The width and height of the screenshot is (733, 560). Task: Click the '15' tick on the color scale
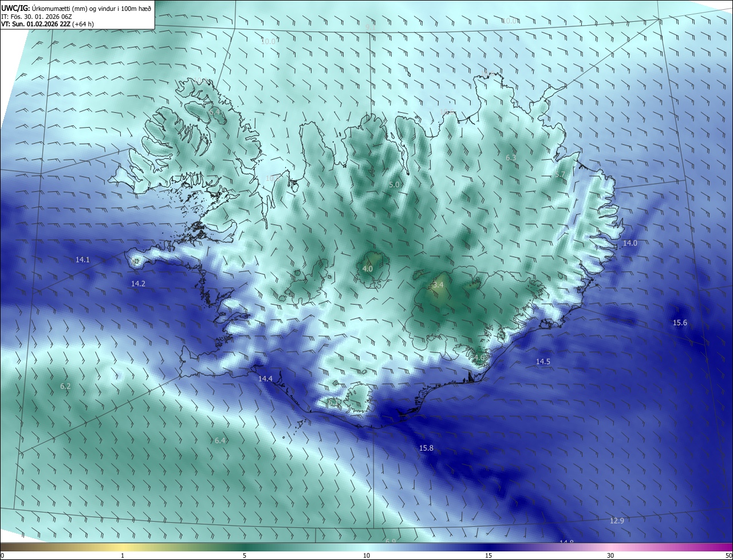coord(488,556)
